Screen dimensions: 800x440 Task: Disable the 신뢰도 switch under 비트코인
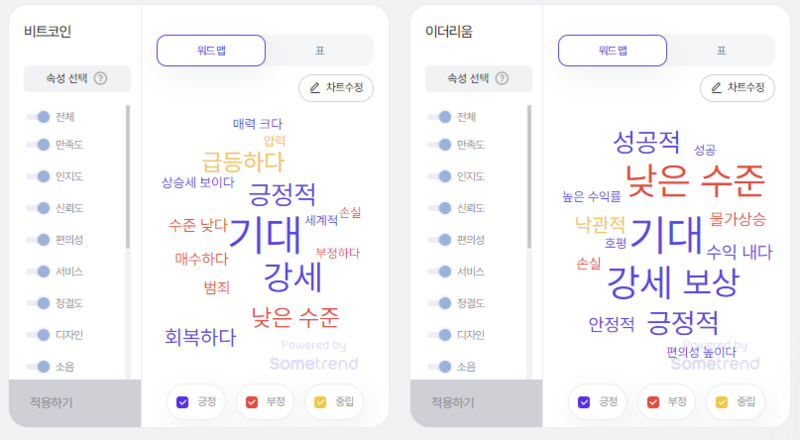[x=38, y=208]
